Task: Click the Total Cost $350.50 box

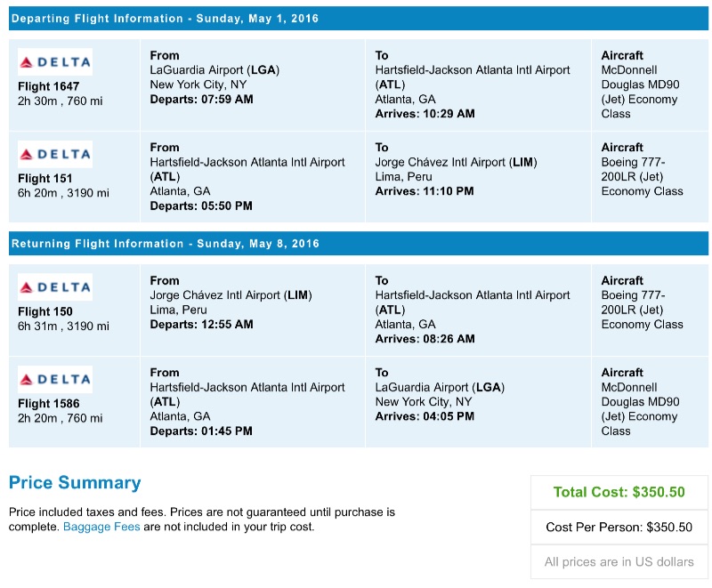Action: [x=619, y=492]
